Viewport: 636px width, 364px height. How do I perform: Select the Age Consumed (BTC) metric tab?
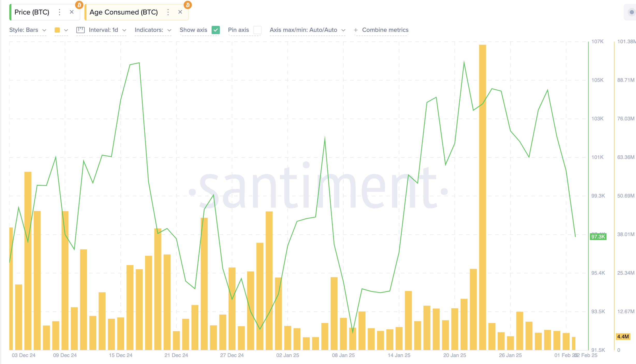124,12
